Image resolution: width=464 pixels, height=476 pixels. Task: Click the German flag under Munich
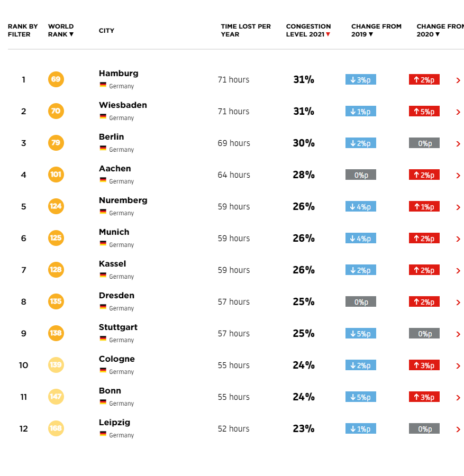tap(103, 244)
